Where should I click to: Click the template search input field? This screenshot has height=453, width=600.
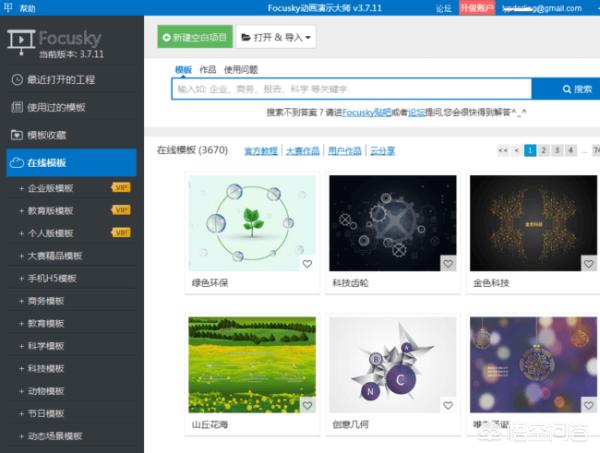pyautogui.click(x=352, y=89)
